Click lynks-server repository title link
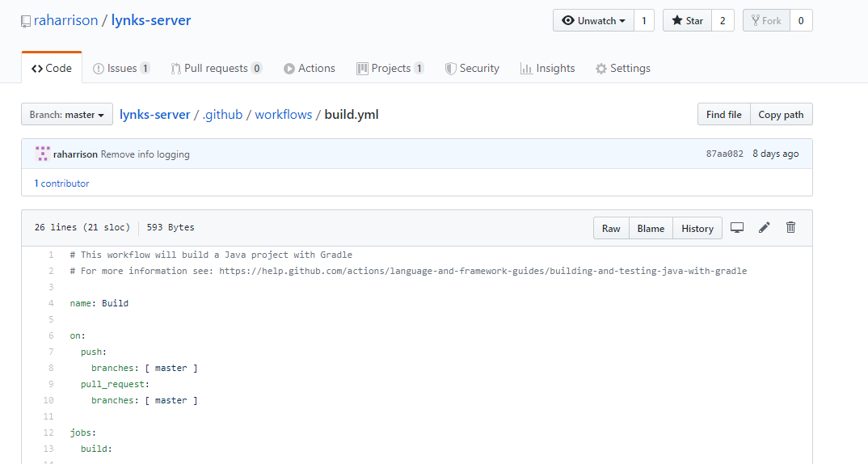Viewport: 868px width, 464px height. (151, 20)
